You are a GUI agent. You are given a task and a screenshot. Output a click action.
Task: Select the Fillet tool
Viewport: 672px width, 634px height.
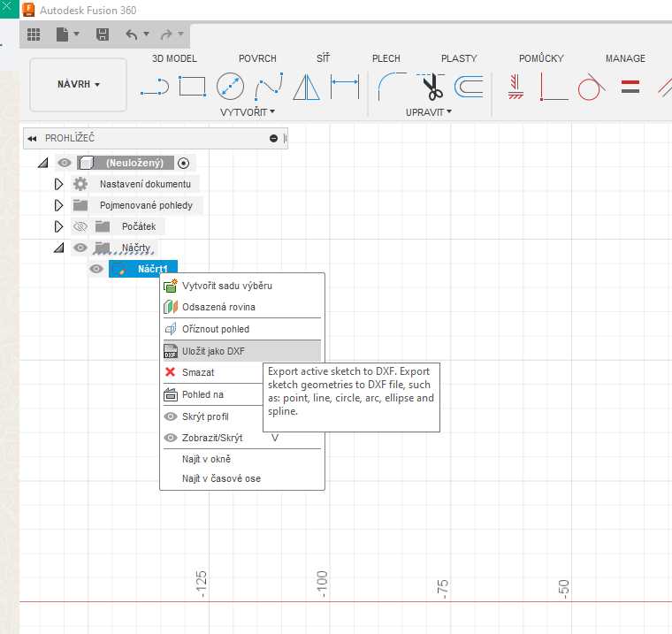[x=391, y=87]
